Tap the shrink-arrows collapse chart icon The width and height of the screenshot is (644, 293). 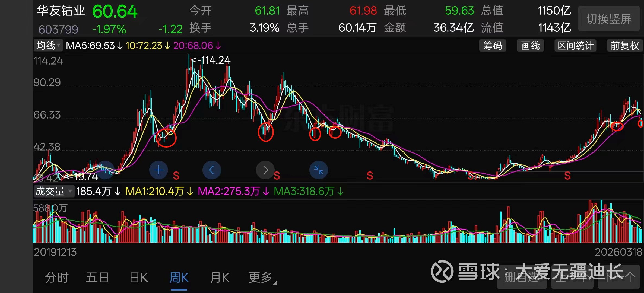click(319, 170)
